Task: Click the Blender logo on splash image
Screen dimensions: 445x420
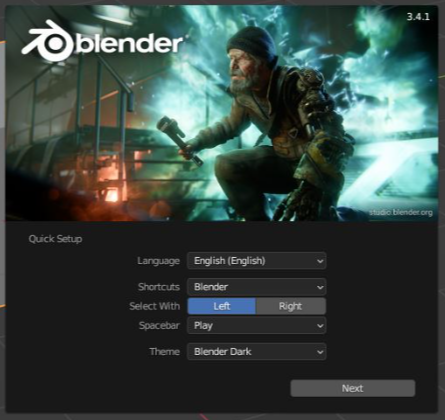Action: (x=102, y=42)
